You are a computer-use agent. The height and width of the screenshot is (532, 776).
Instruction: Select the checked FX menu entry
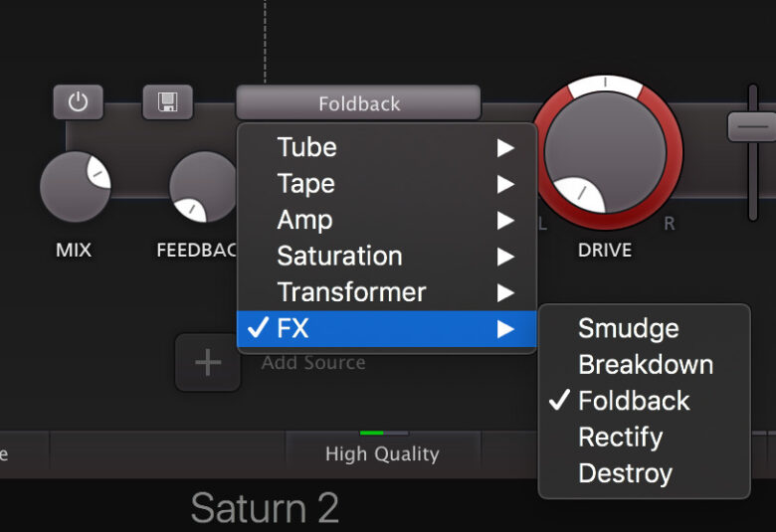[x=387, y=328]
